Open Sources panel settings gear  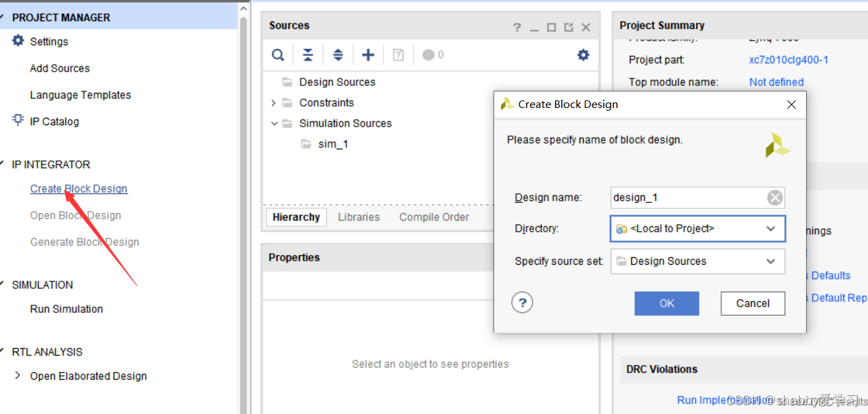583,55
